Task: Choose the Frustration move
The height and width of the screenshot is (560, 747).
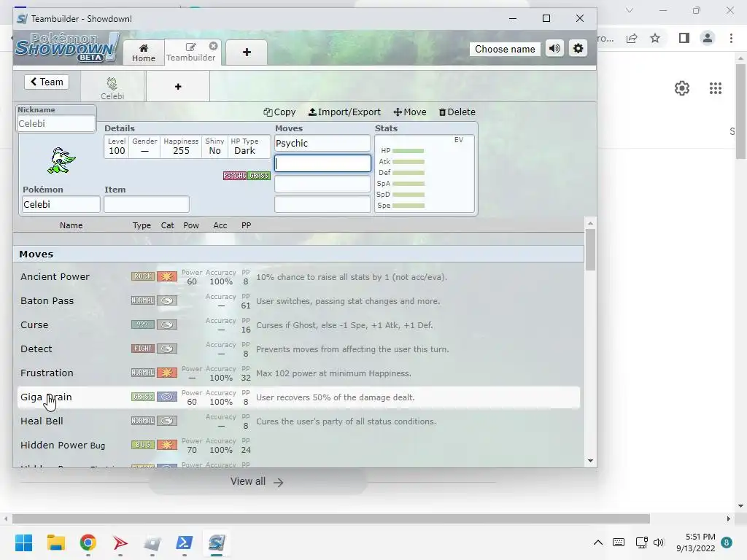Action: tap(298, 373)
